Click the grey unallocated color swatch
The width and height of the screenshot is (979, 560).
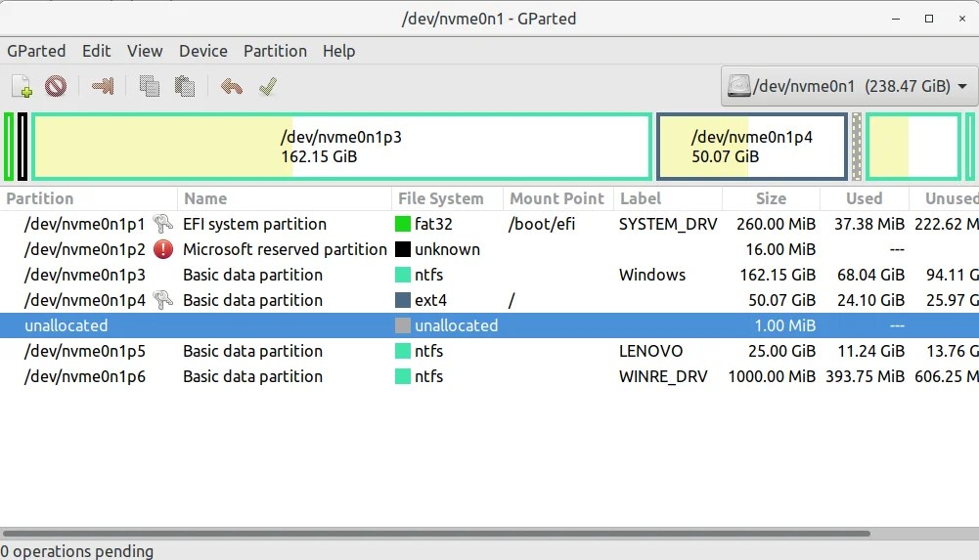[403, 325]
